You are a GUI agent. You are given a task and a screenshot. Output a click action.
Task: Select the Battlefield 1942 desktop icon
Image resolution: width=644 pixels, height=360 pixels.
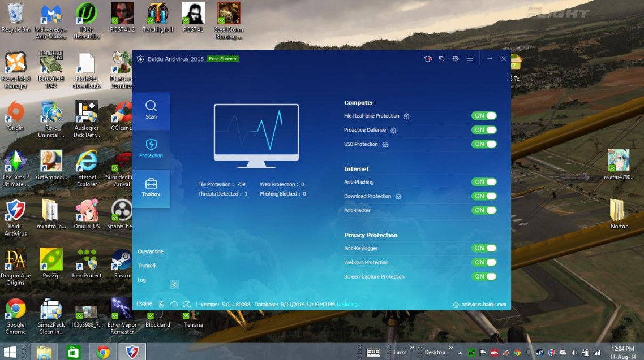tap(51, 70)
